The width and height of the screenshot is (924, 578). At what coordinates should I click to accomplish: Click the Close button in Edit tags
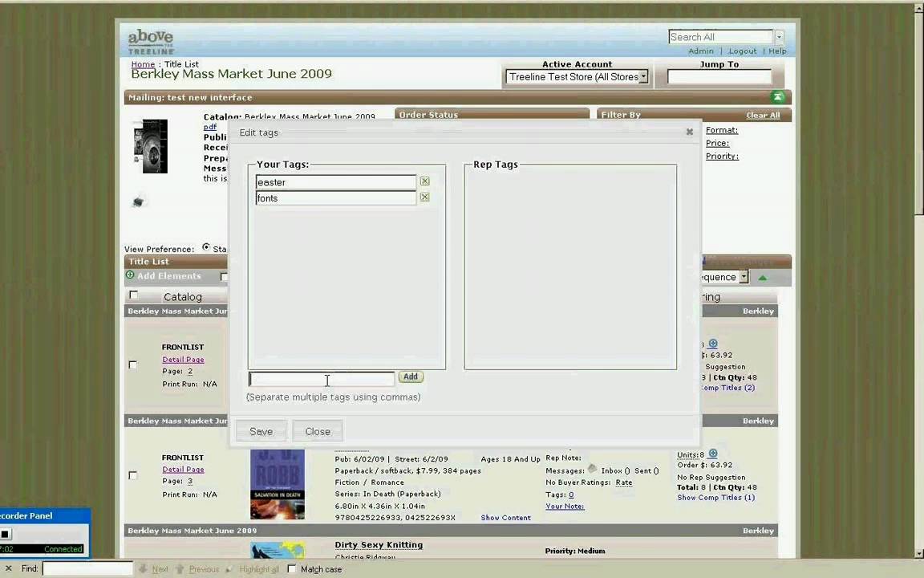coord(318,431)
